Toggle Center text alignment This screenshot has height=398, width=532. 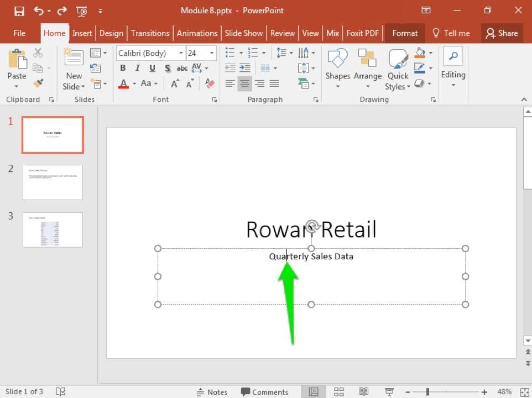[244, 83]
